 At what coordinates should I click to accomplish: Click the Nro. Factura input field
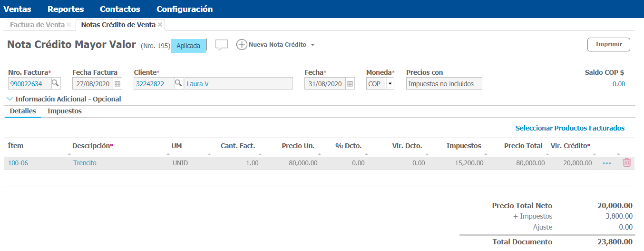tap(29, 84)
